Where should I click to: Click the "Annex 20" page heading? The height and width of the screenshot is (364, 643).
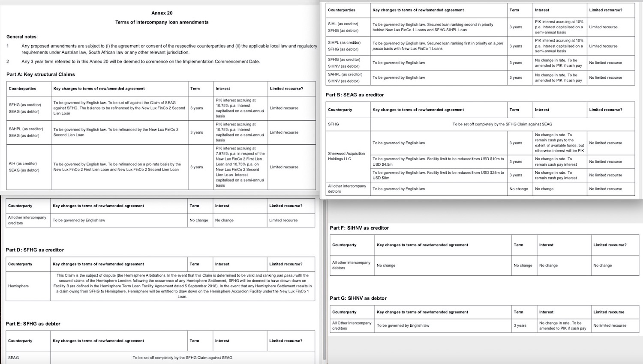click(162, 13)
